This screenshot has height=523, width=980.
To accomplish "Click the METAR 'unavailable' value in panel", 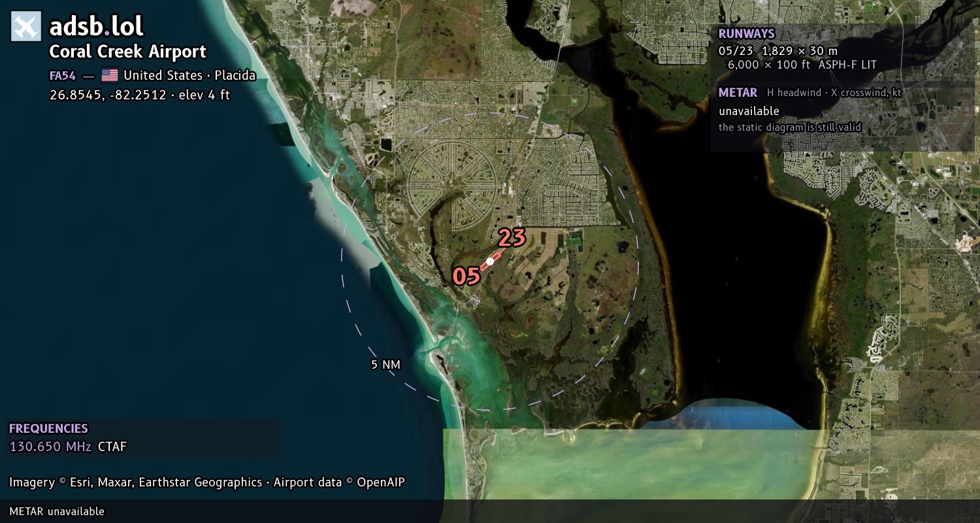I will (x=749, y=111).
